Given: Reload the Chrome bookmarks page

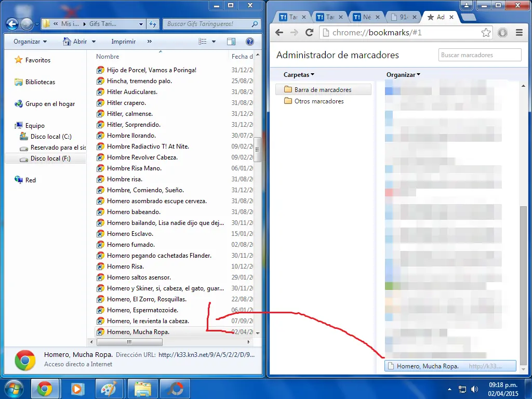Looking at the screenshot, I should tap(309, 33).
